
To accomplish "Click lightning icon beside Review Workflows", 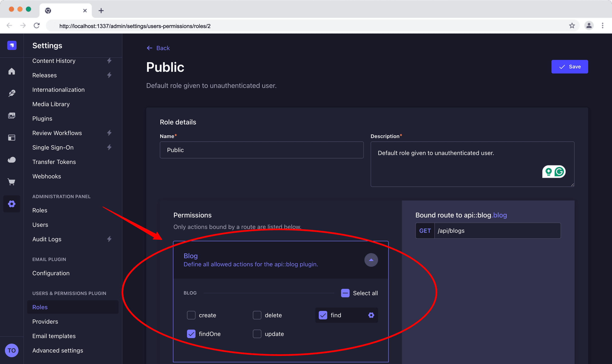I will pyautogui.click(x=109, y=133).
